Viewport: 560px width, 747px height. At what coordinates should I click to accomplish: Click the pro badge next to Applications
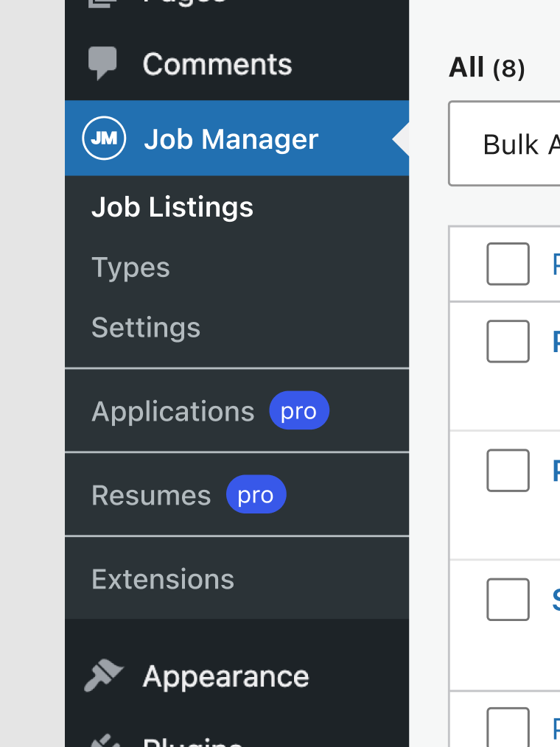click(299, 410)
